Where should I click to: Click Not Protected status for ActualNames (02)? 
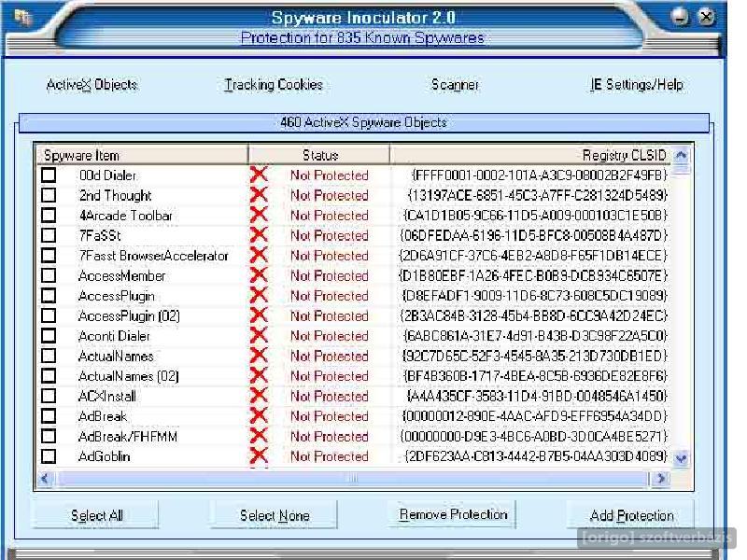(330, 376)
